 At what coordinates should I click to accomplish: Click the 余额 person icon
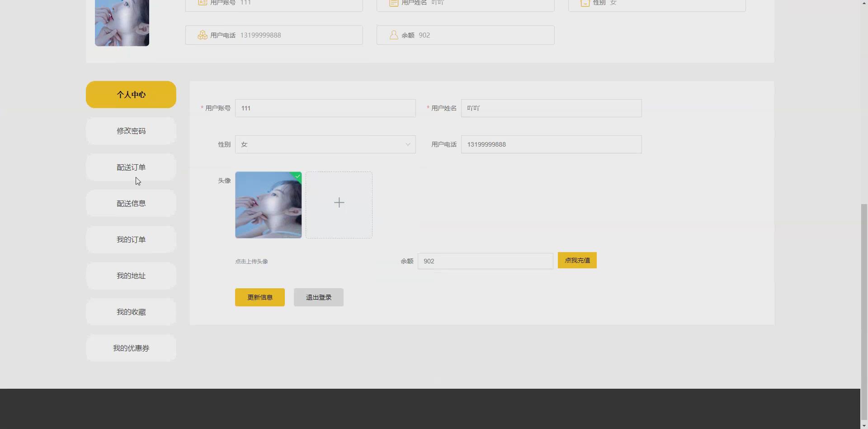[x=393, y=35]
